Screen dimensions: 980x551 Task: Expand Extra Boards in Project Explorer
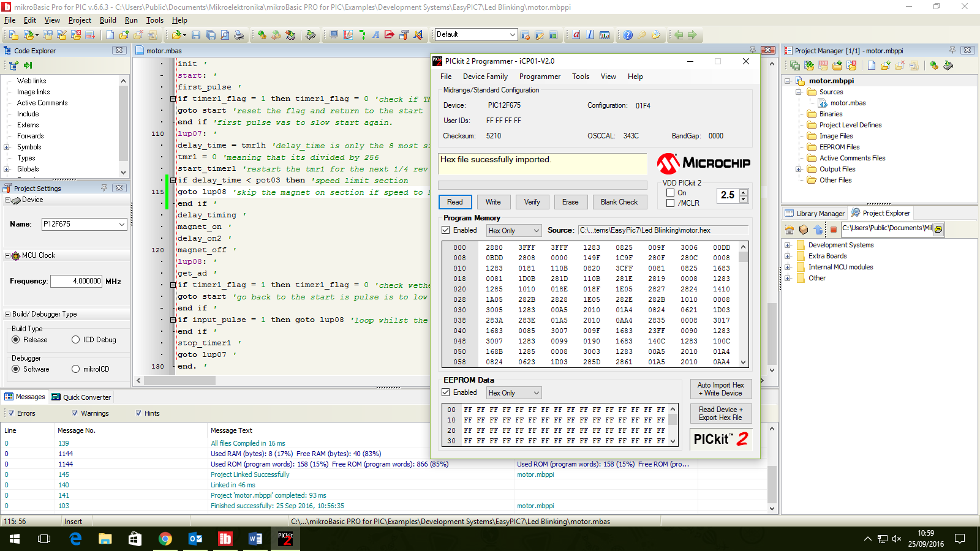tap(788, 256)
